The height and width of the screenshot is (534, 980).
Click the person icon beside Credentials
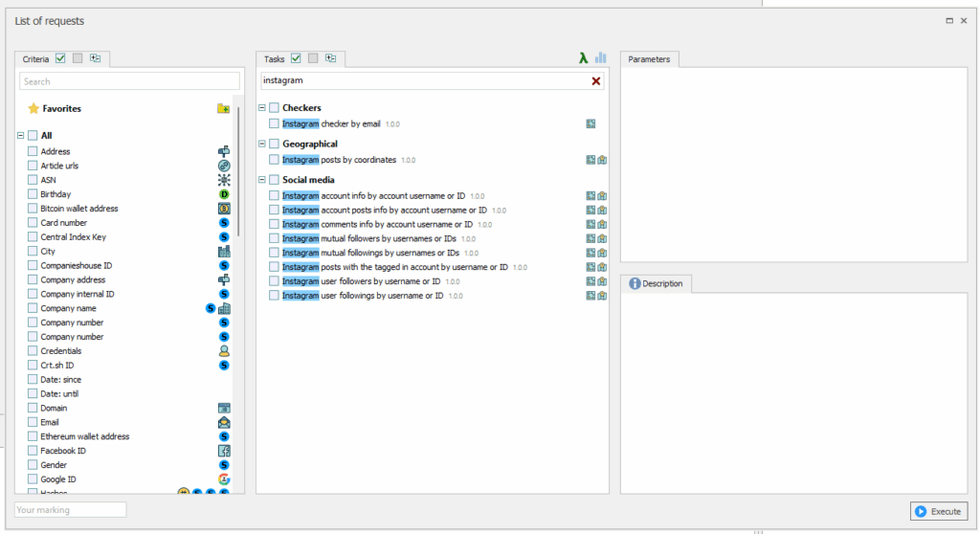(x=224, y=351)
